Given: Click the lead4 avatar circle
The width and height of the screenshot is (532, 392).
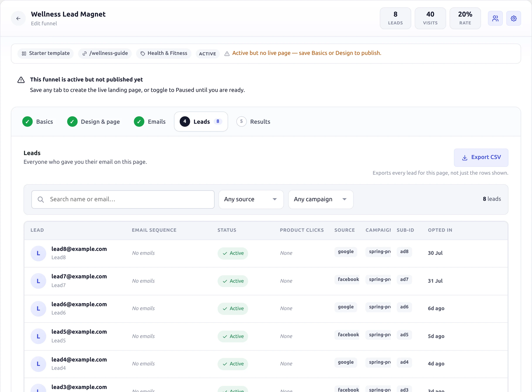Looking at the screenshot, I should click(38, 364).
